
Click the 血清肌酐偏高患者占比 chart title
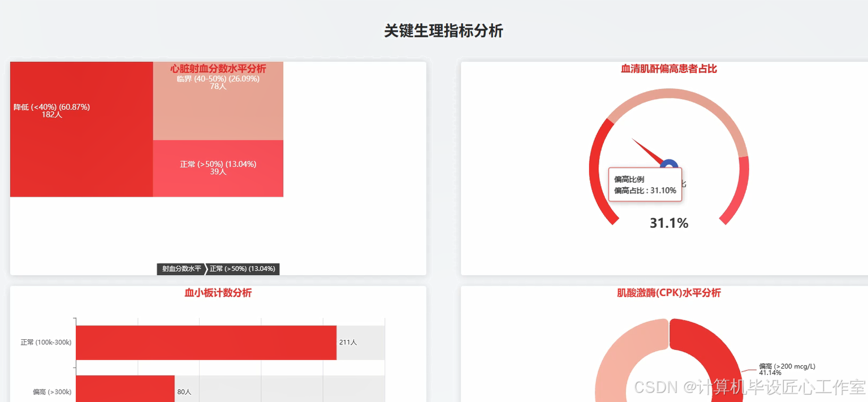pyautogui.click(x=669, y=68)
